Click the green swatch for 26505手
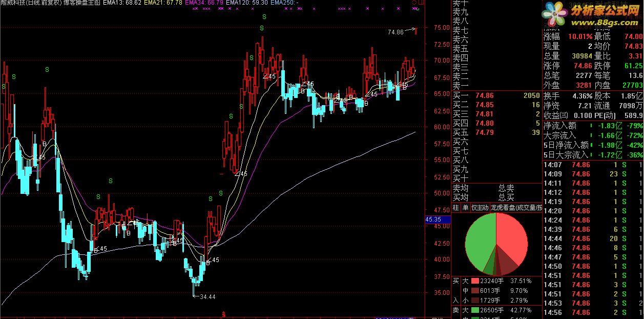Screen dimensions: 644x319 (474, 310)
